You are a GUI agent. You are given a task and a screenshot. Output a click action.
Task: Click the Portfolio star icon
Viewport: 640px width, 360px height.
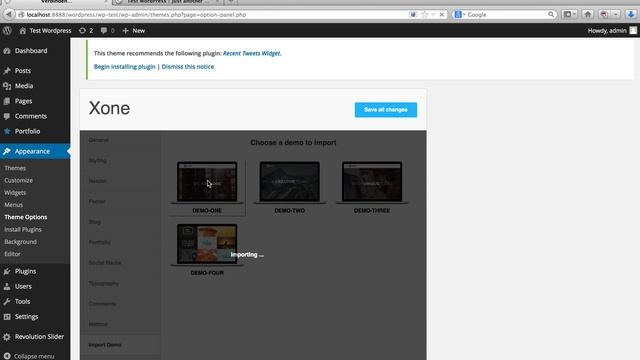(7, 131)
